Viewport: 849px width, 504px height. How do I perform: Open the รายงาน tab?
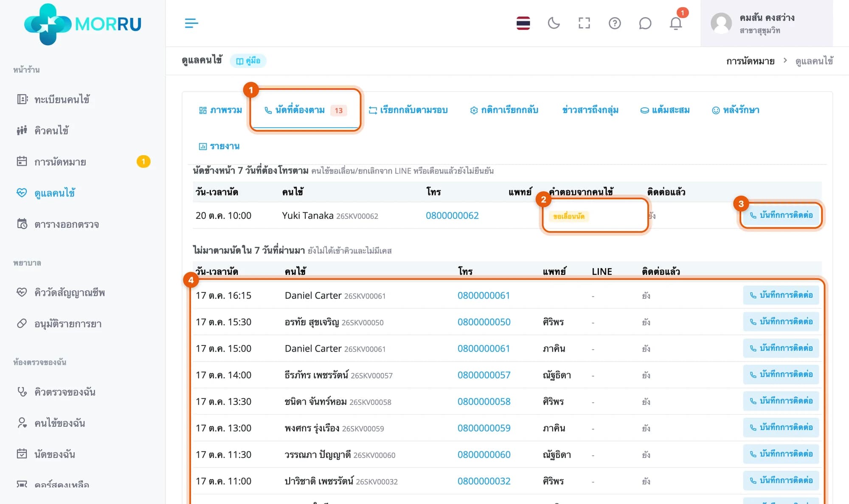(219, 146)
